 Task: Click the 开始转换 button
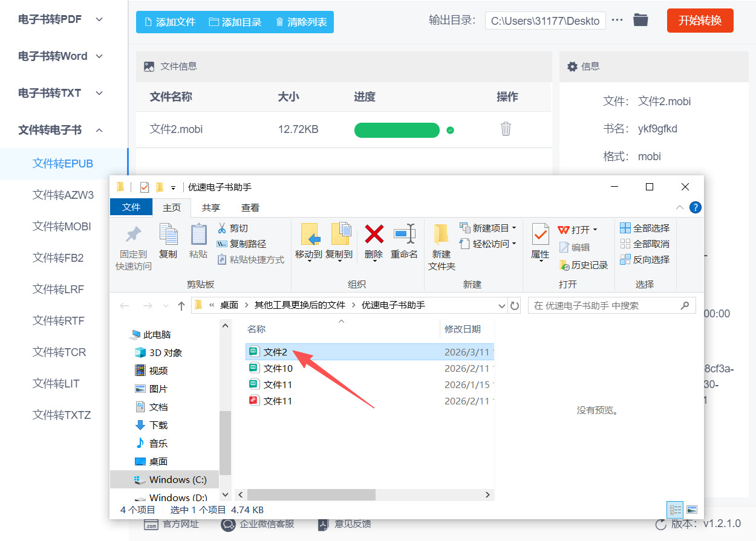700,19
